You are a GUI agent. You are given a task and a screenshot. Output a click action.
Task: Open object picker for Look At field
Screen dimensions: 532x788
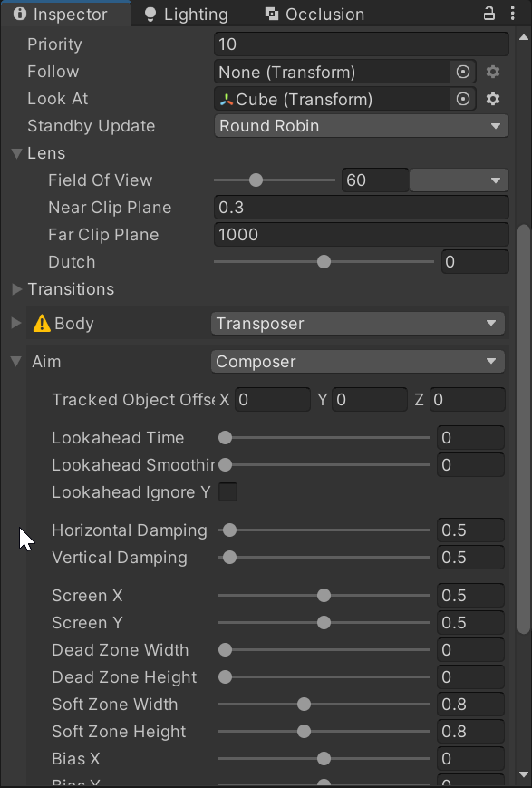point(463,99)
